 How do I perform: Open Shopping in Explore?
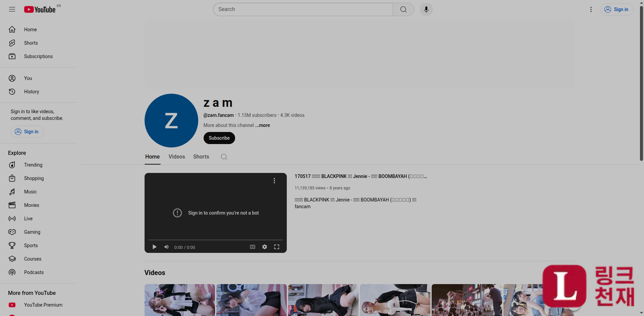pyautogui.click(x=39, y=178)
